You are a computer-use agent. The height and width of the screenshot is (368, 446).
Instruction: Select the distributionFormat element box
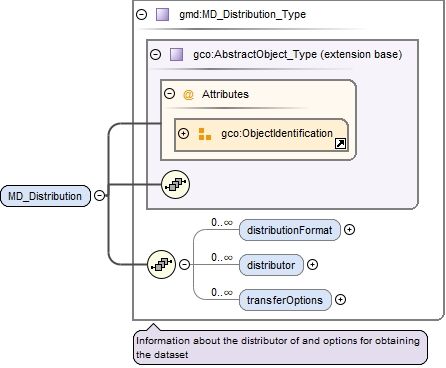tap(290, 230)
